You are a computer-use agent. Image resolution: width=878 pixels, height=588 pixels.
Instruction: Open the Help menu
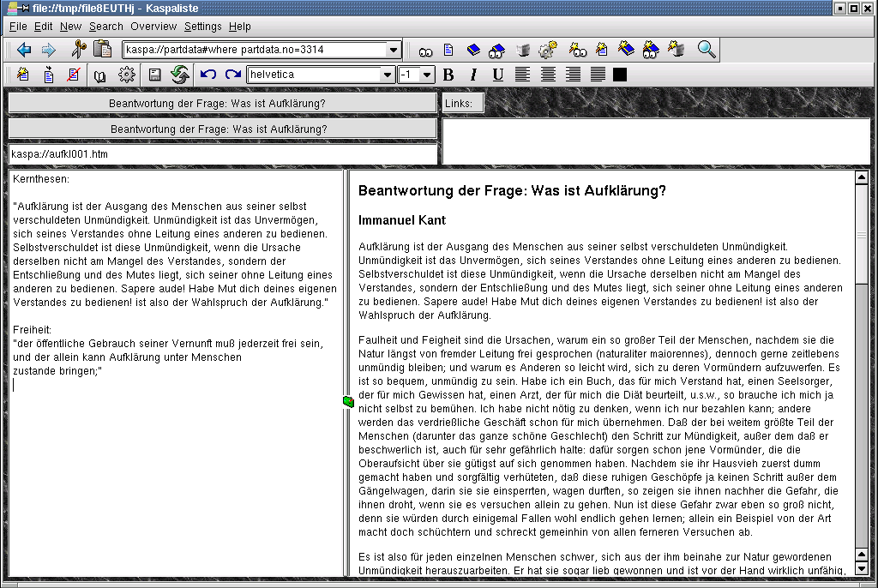point(240,27)
